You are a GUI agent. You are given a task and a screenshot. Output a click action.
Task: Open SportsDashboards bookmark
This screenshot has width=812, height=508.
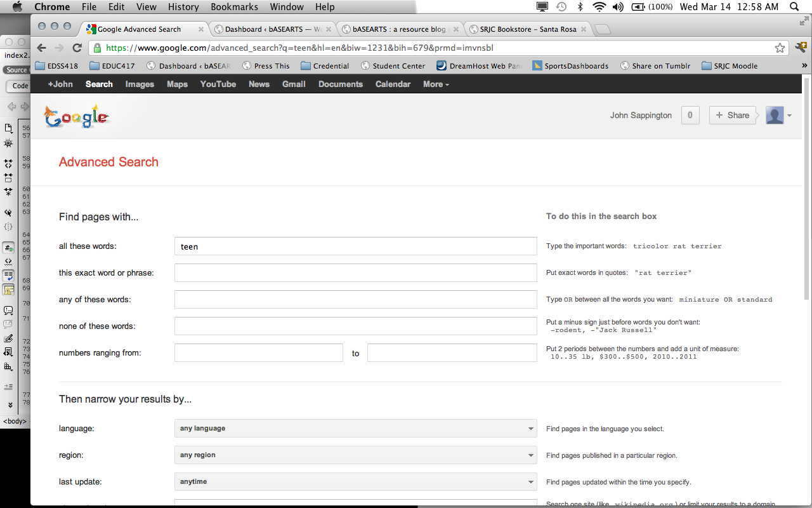tap(570, 65)
